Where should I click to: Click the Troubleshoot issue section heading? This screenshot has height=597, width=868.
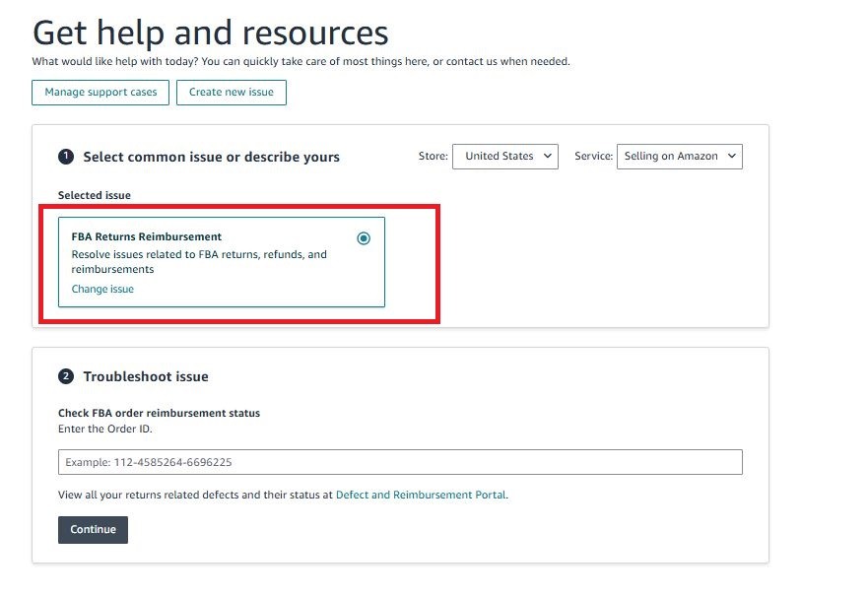tap(148, 376)
